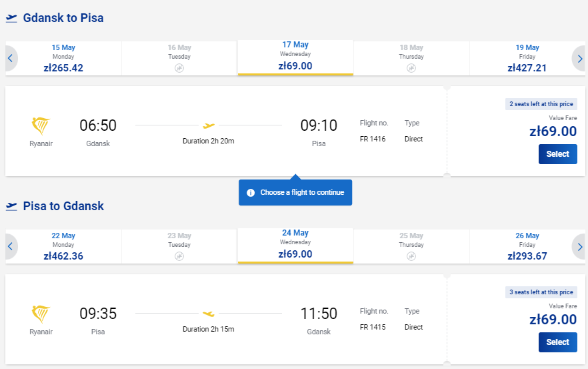Select the FR 1416 Gdansk to Pisa flight
The width and height of the screenshot is (588, 369).
(x=557, y=154)
